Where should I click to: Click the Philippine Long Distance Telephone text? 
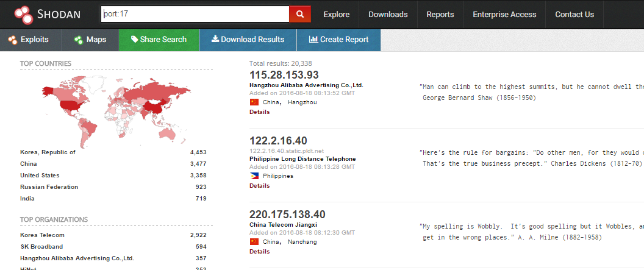point(302,159)
